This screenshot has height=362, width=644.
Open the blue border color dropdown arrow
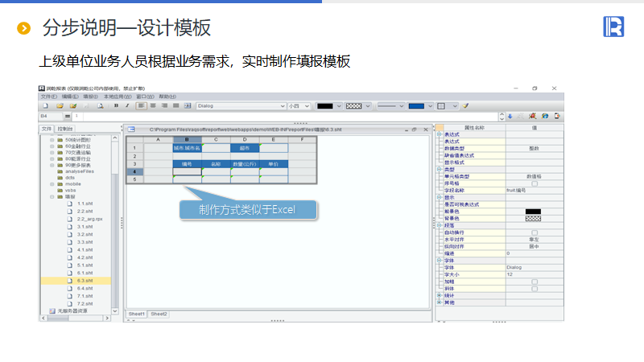[x=430, y=106]
